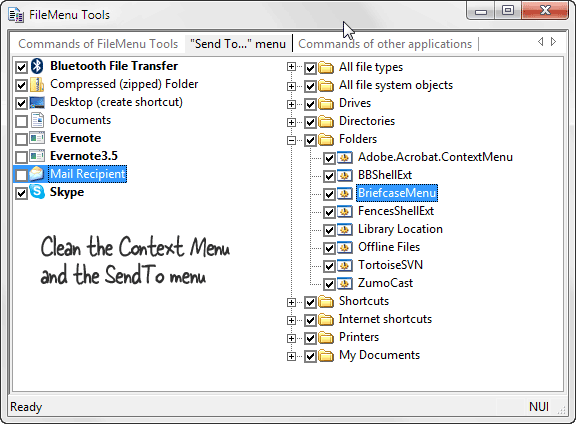Uncheck the Skype send-to entry
576x424 pixels.
(21, 193)
